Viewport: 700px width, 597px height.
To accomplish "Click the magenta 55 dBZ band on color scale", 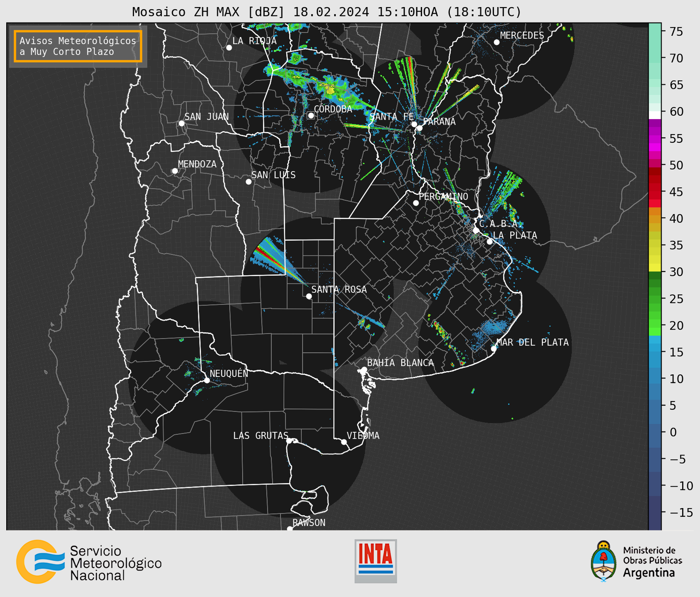I will [655, 139].
